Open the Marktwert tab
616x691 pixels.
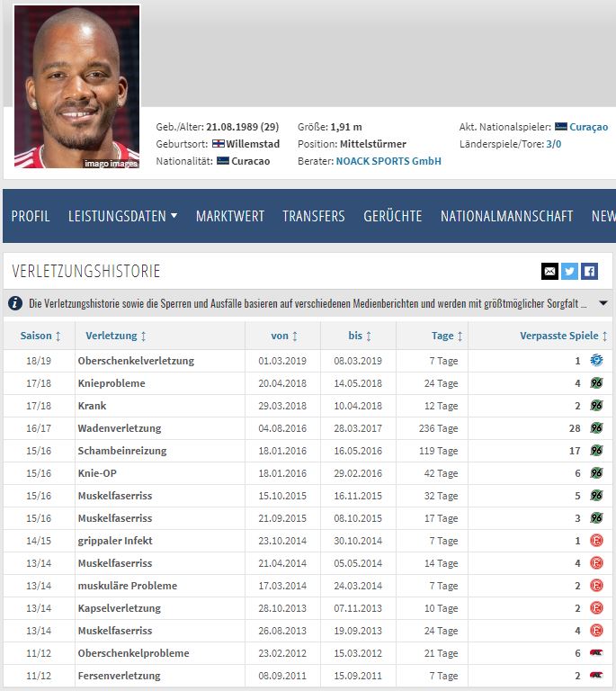coord(230,216)
